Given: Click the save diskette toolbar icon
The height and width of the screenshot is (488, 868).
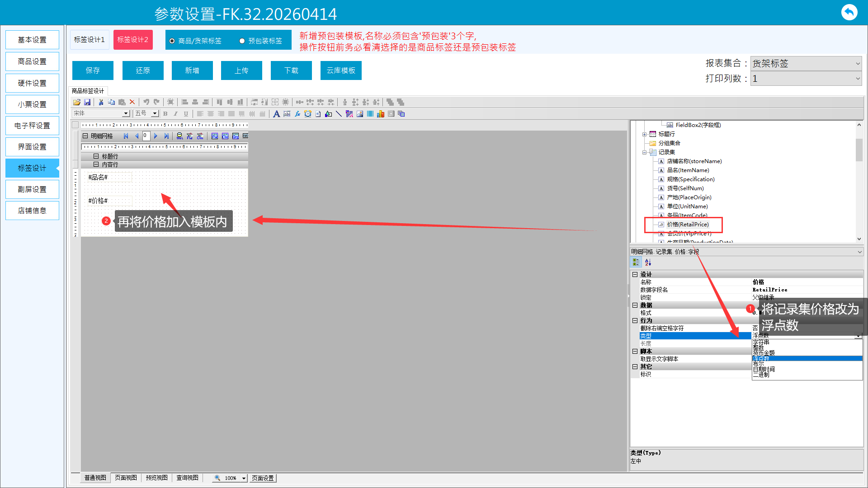Looking at the screenshot, I should tap(87, 102).
